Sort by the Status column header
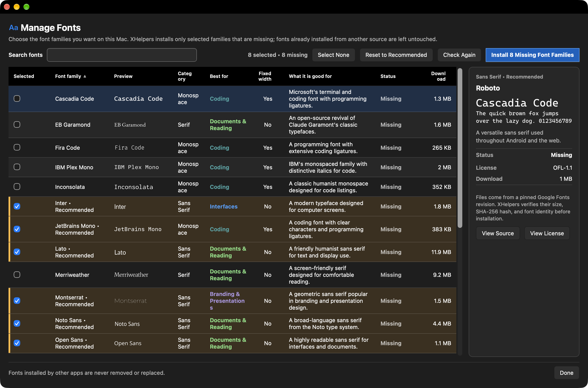This screenshot has width=588, height=388. [388, 76]
